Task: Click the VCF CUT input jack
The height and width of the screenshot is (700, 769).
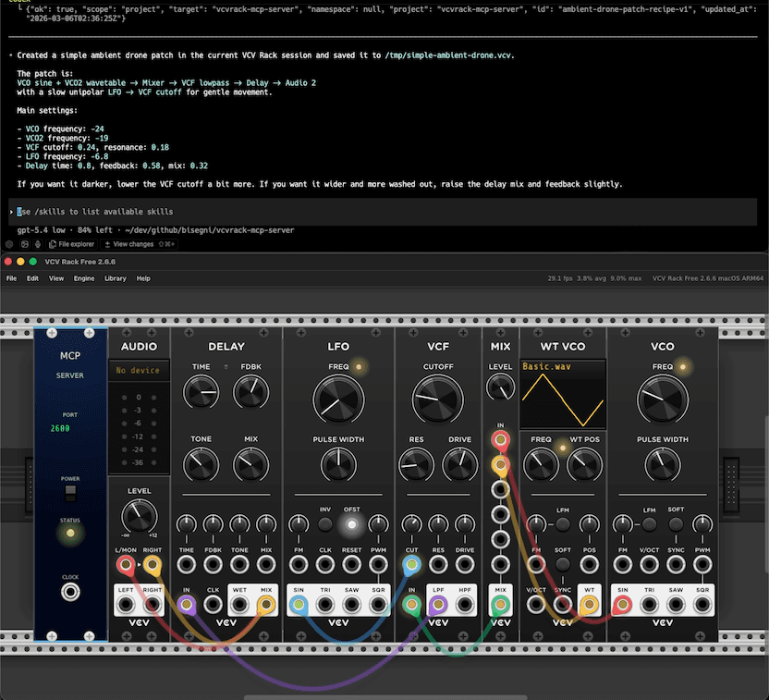Action: tap(411, 565)
